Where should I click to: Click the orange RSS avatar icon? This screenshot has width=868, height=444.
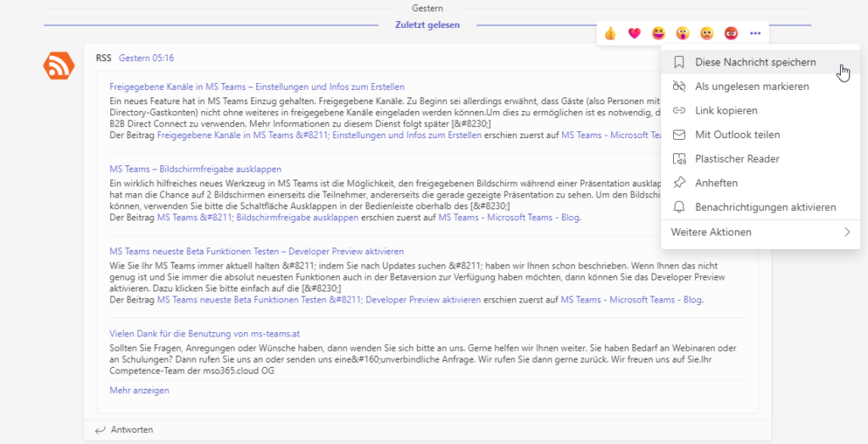[x=58, y=66]
